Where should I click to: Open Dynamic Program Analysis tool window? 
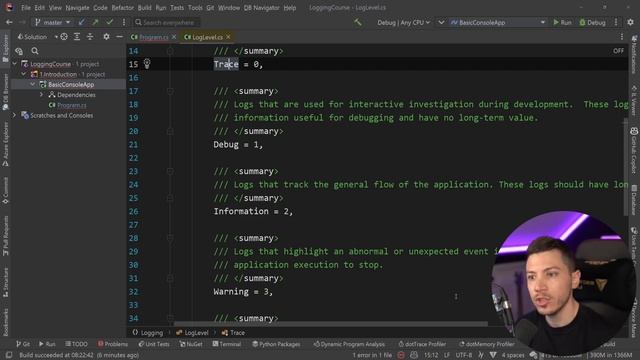(349, 344)
